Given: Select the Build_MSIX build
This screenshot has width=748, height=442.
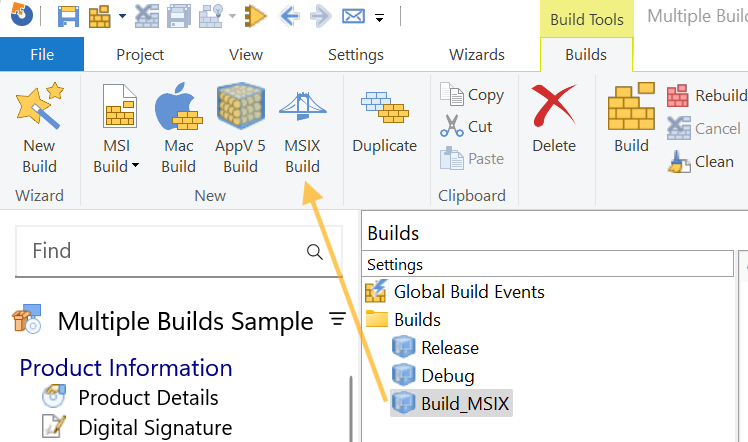Looking at the screenshot, I should click(x=451, y=403).
